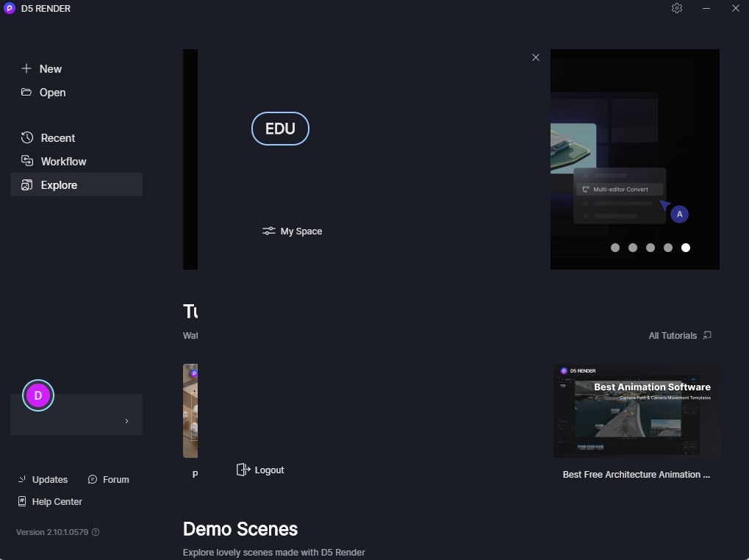Open the Updates link
Viewport: 749px width, 560px height.
pyautogui.click(x=43, y=479)
